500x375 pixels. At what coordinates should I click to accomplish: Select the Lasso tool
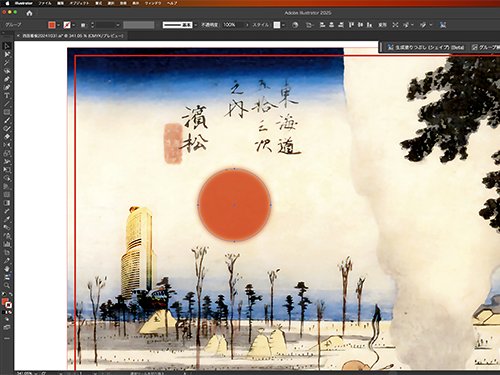[x=7, y=71]
